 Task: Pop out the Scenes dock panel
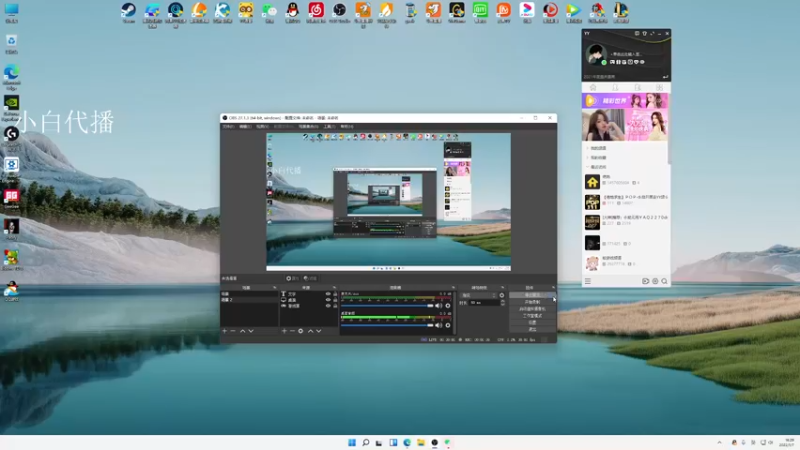click(274, 288)
